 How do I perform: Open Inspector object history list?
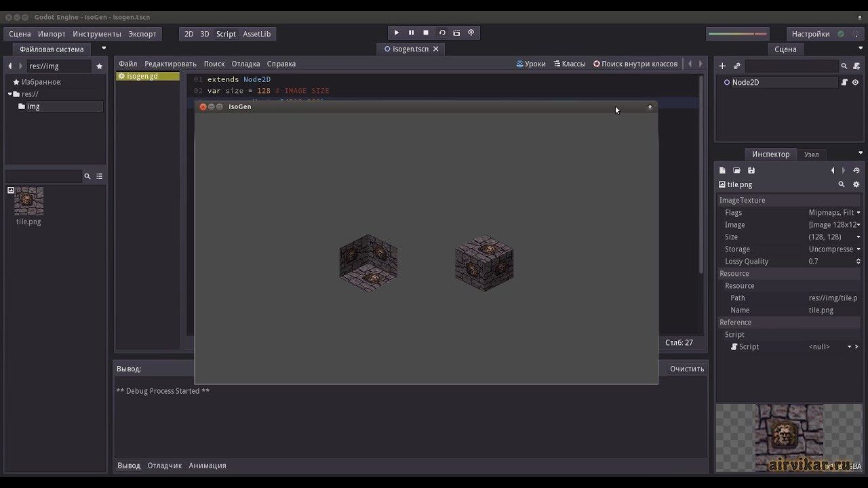pos(856,171)
